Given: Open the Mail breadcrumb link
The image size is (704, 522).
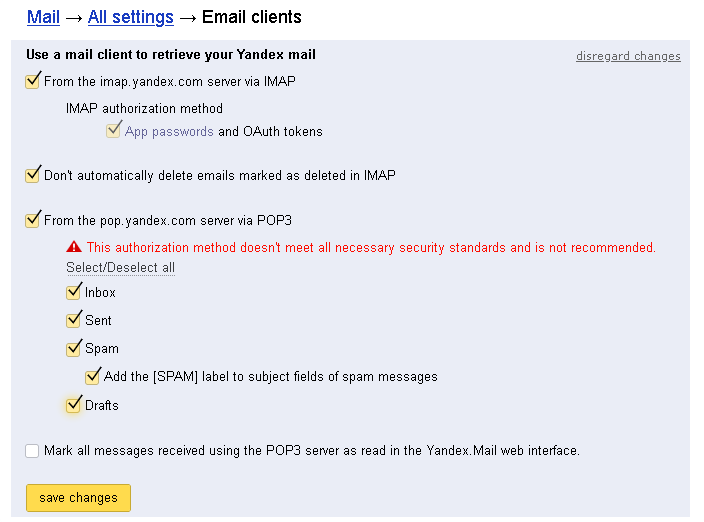Looking at the screenshot, I should 44,17.
